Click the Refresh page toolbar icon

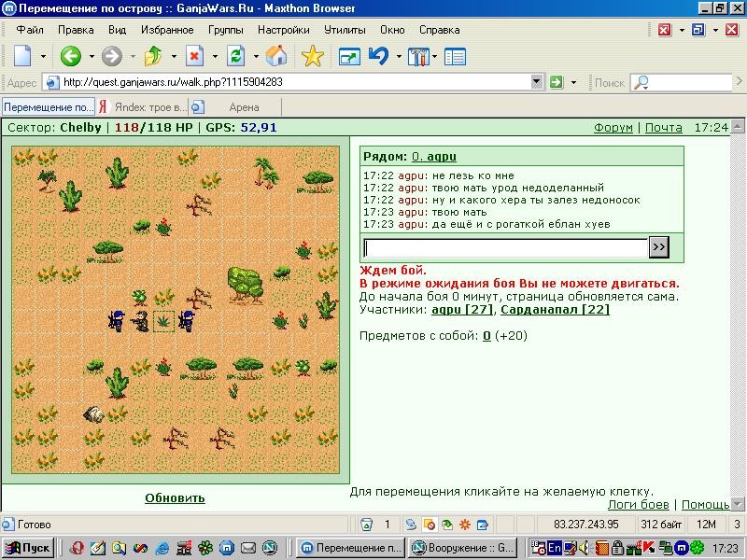236,57
